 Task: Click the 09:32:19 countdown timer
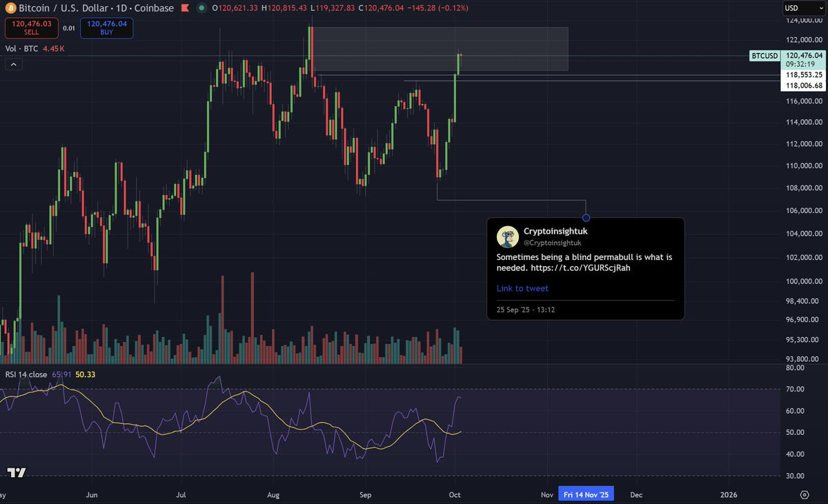point(801,64)
